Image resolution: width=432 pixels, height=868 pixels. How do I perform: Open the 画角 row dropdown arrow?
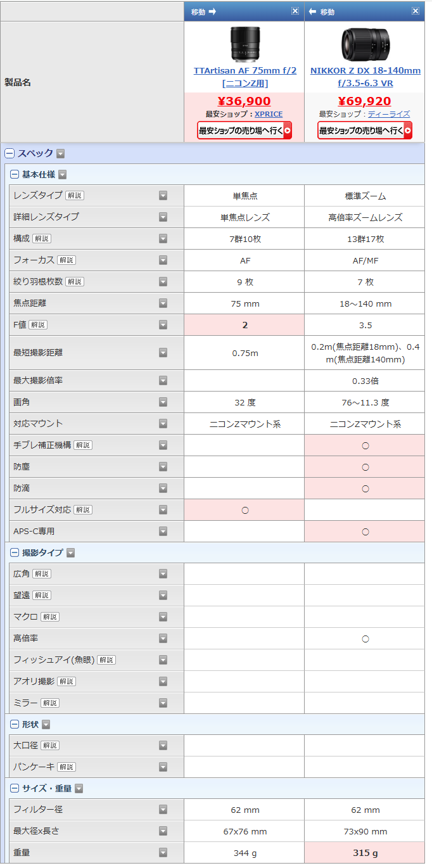tap(163, 402)
